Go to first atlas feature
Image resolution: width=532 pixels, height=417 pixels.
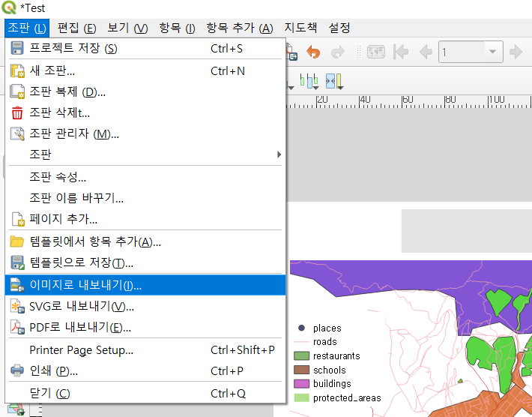click(401, 52)
